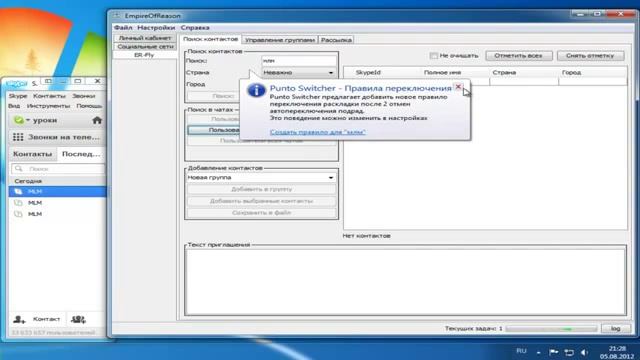Open the dial pad Звонки на телефоны
The height and width of the screenshot is (360, 640).
tap(57, 137)
